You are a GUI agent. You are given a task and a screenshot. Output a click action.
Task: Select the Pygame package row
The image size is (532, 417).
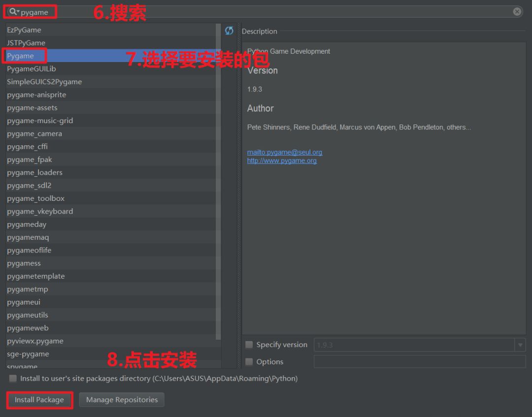[x=111, y=56]
